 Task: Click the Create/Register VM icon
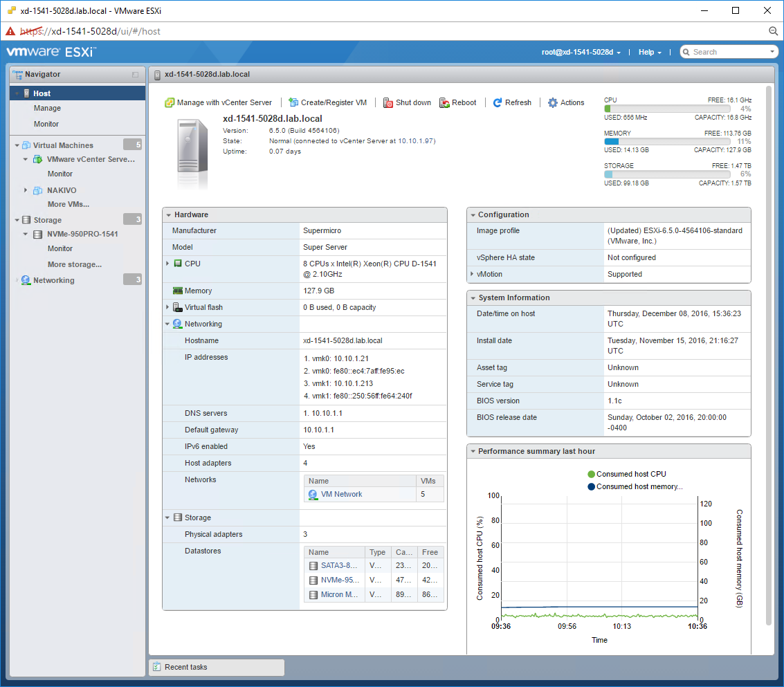293,102
